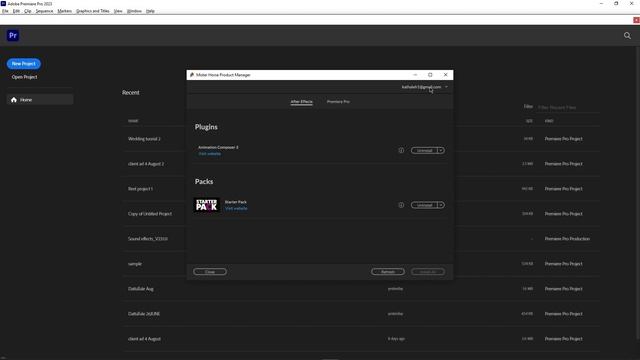Sort recent files by Size column
The width and height of the screenshot is (640, 360).
coord(529,121)
